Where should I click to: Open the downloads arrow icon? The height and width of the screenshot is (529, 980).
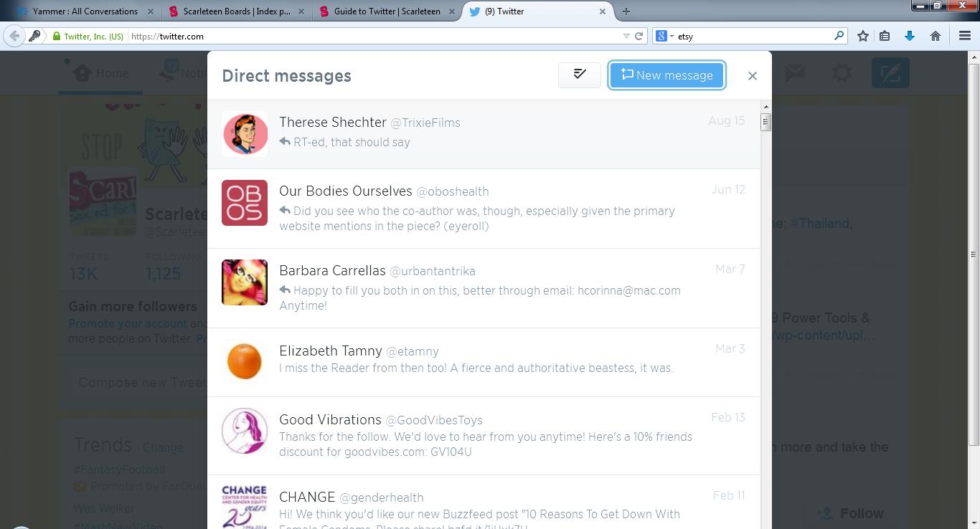910,36
